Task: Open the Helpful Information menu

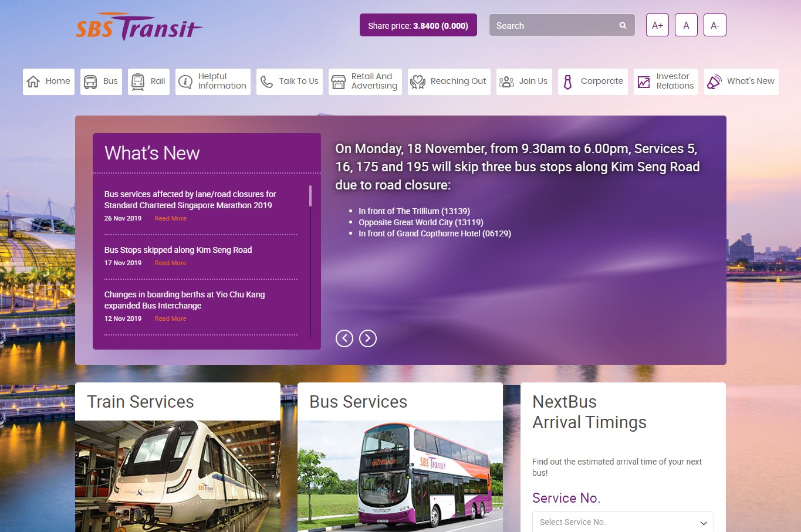Action: [x=213, y=82]
